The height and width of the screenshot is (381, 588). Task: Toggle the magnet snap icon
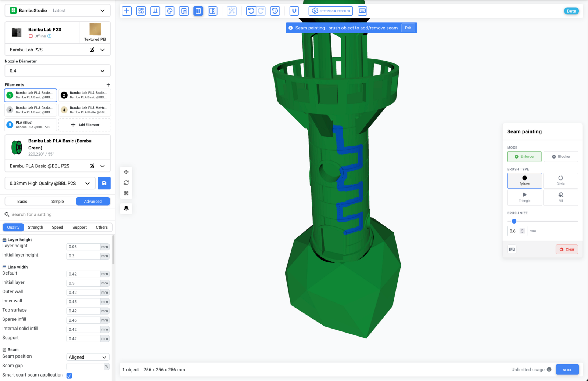[294, 11]
